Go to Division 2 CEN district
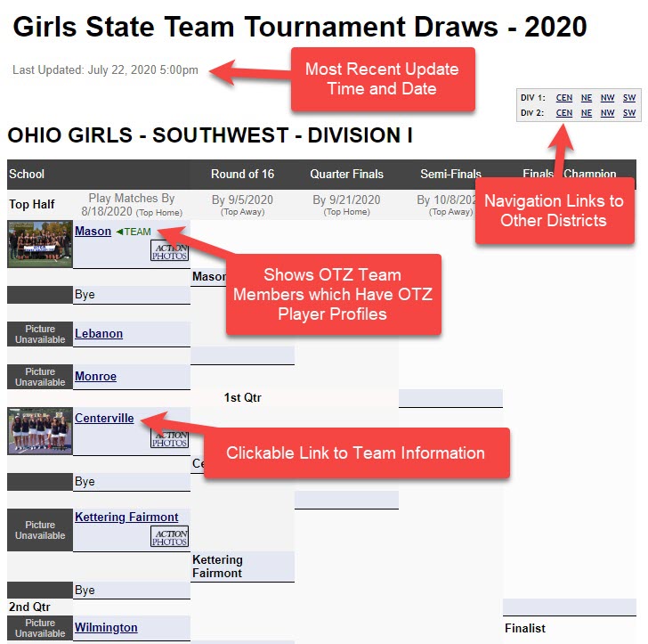648x644 pixels. (x=564, y=113)
